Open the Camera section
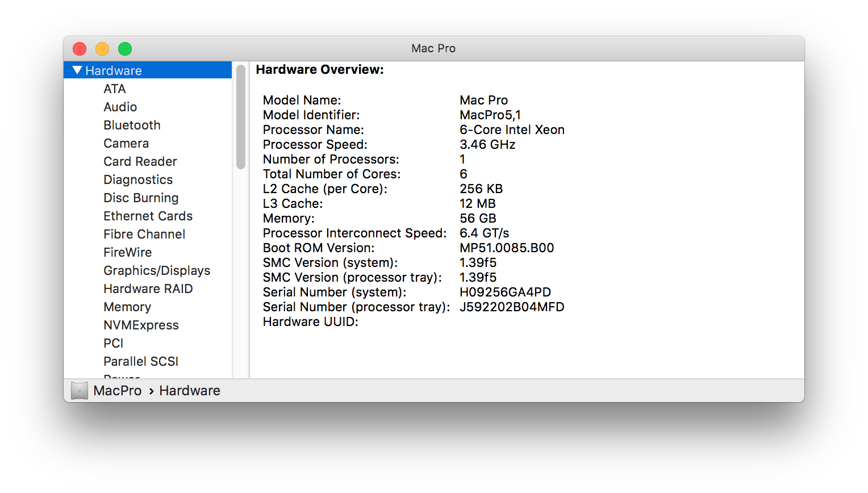868x493 pixels. [126, 143]
